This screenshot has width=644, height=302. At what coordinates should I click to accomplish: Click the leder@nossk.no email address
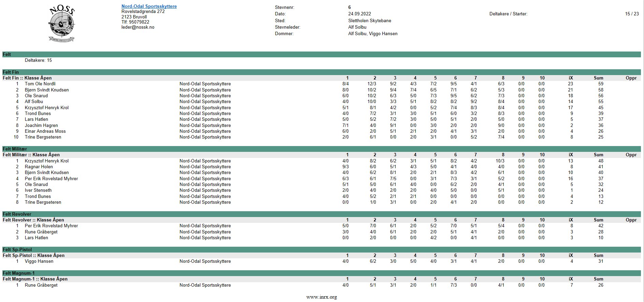click(x=138, y=27)
